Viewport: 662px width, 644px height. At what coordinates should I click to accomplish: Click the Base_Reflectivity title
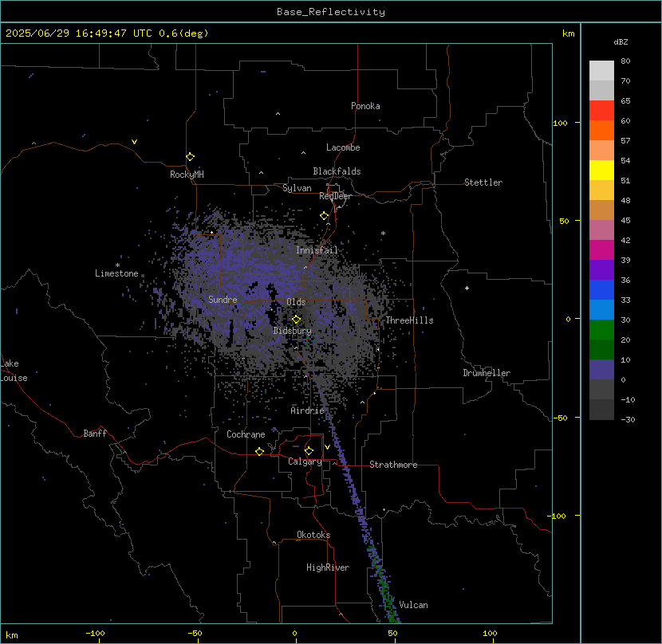tap(330, 12)
